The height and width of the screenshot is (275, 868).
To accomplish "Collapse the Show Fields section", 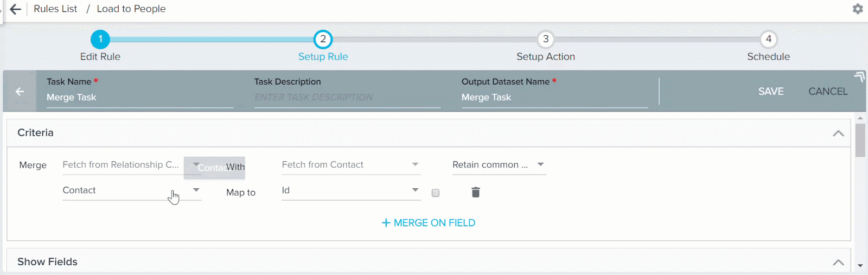I will click(838, 263).
